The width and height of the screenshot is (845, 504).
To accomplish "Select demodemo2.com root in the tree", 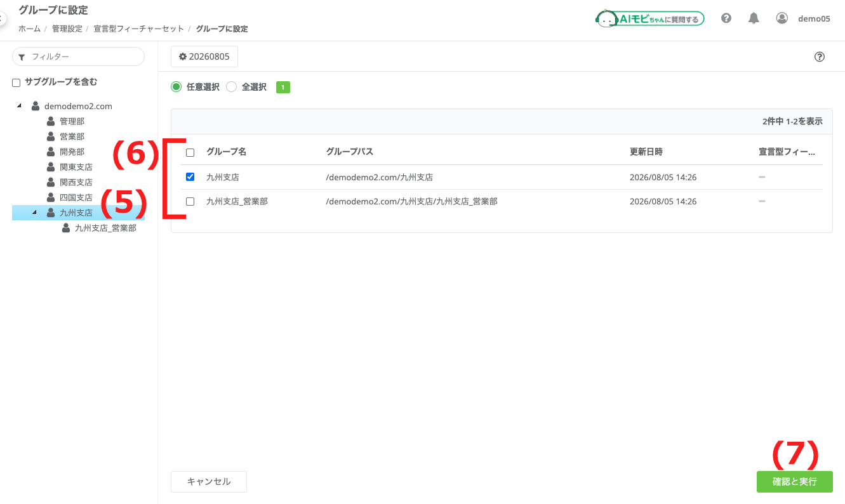I will point(78,106).
